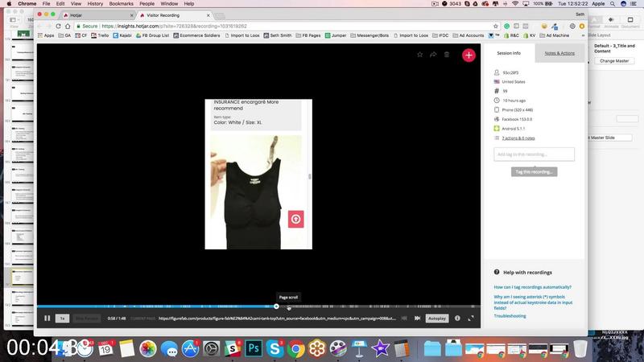Open the recording info icon
The width and height of the screenshot is (644, 362).
pos(457,318)
